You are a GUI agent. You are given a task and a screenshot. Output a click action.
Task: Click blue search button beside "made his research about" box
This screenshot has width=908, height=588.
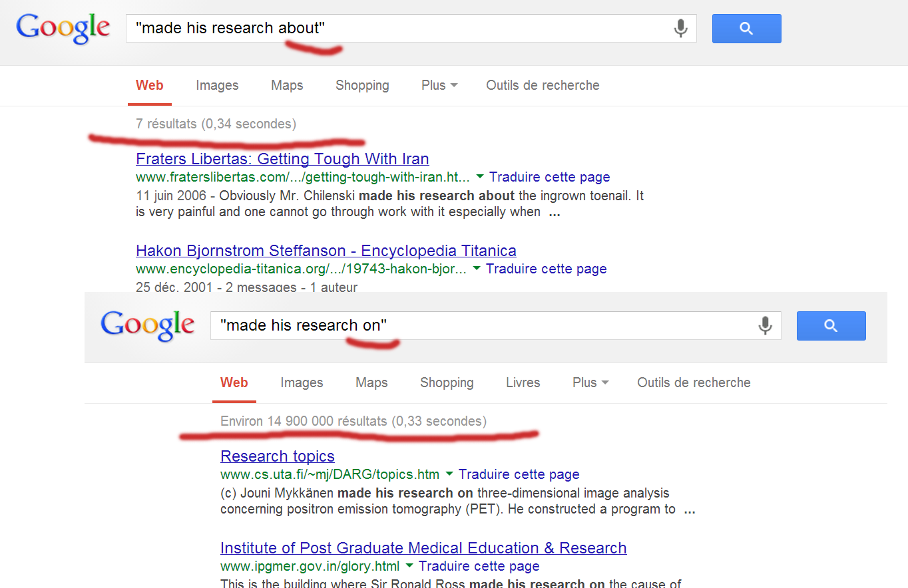click(x=746, y=29)
